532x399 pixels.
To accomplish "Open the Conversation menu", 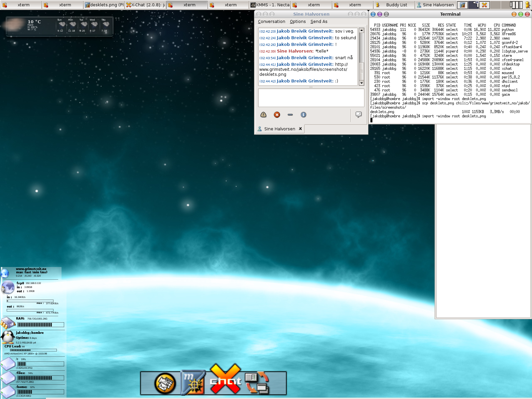I will coord(272,22).
